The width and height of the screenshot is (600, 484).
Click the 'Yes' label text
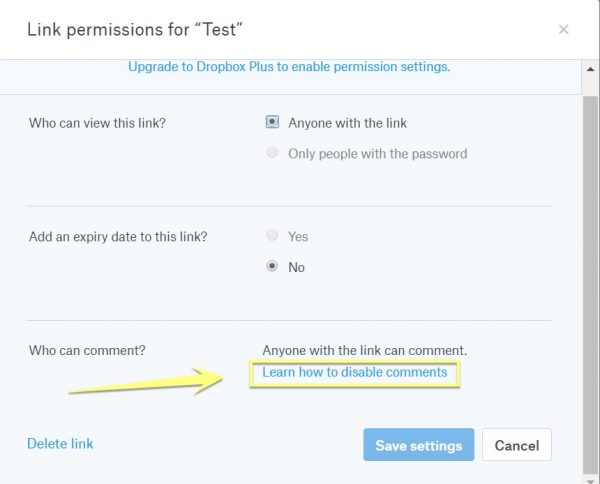[x=298, y=236]
